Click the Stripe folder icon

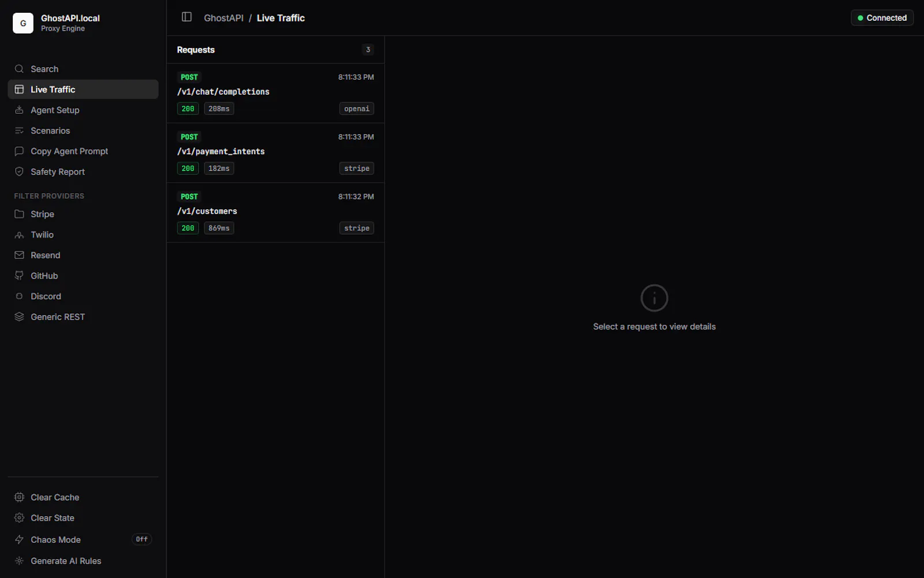(x=19, y=214)
